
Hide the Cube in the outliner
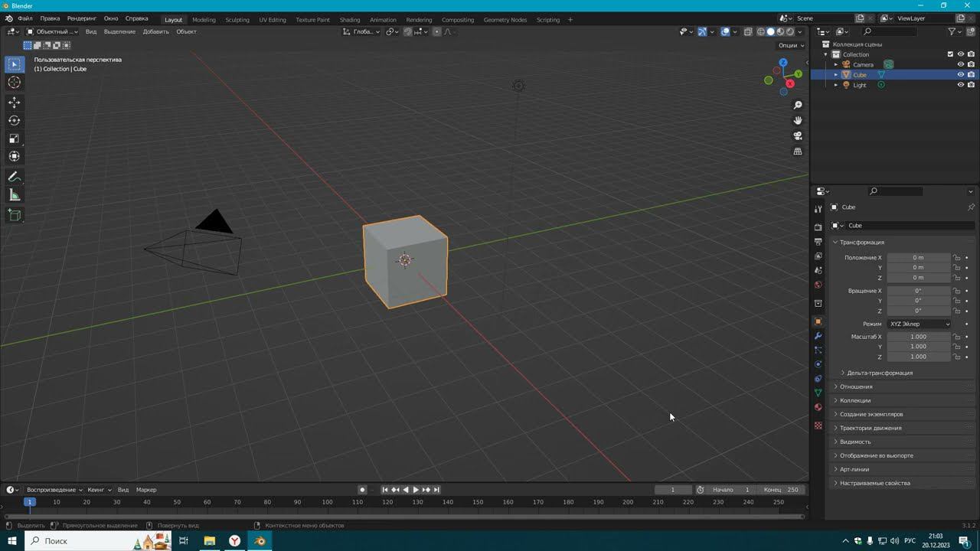coord(960,75)
